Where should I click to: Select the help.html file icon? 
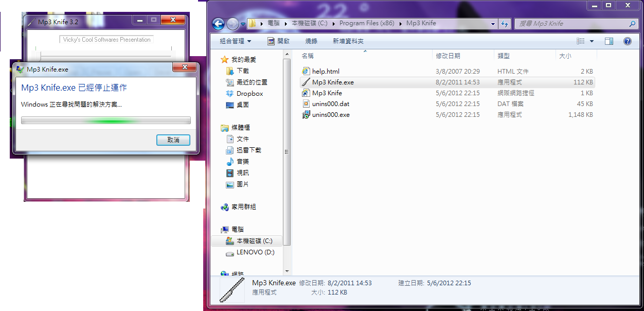(x=306, y=71)
